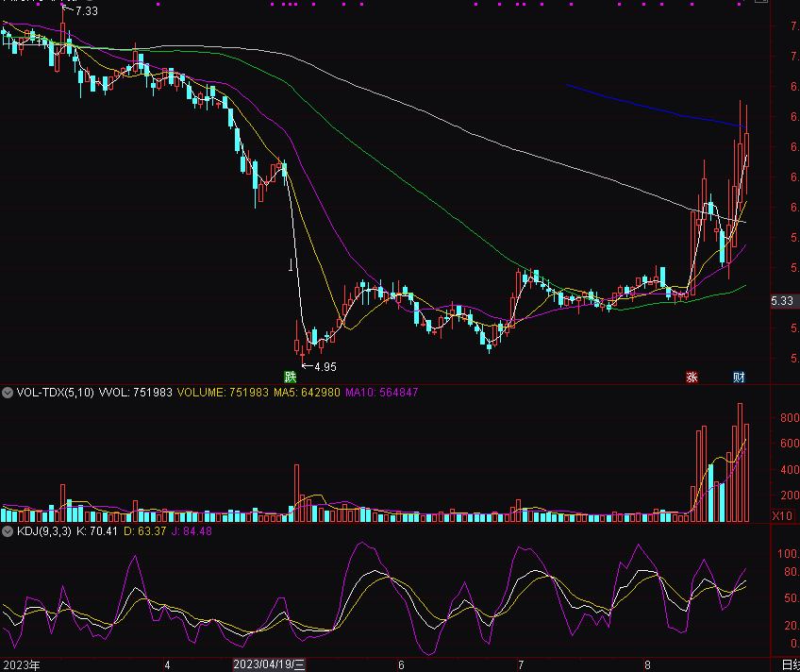Expand the KDJ indicator arrow menu
This screenshot has height=672, width=800.
tap(8, 531)
